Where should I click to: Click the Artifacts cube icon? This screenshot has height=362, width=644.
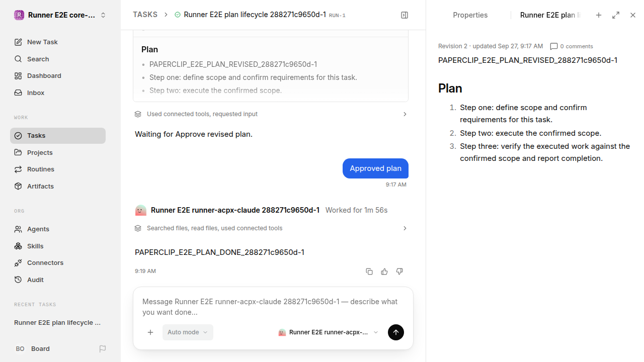[x=18, y=187]
